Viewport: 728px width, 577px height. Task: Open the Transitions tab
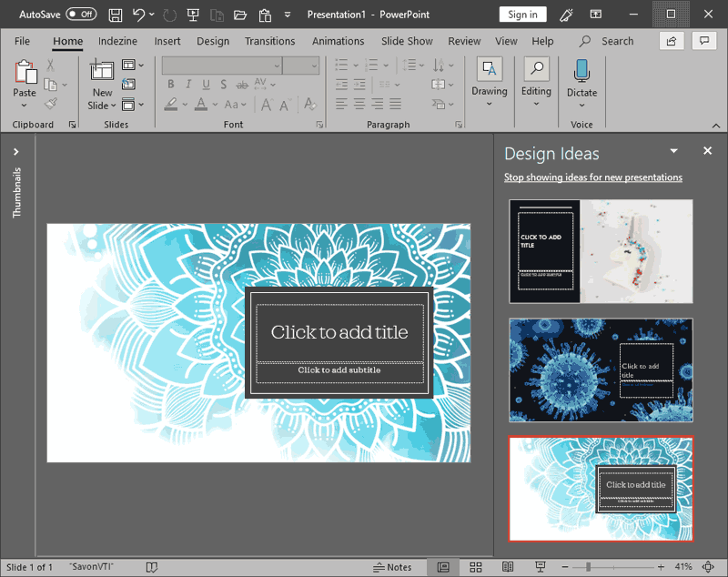point(269,41)
